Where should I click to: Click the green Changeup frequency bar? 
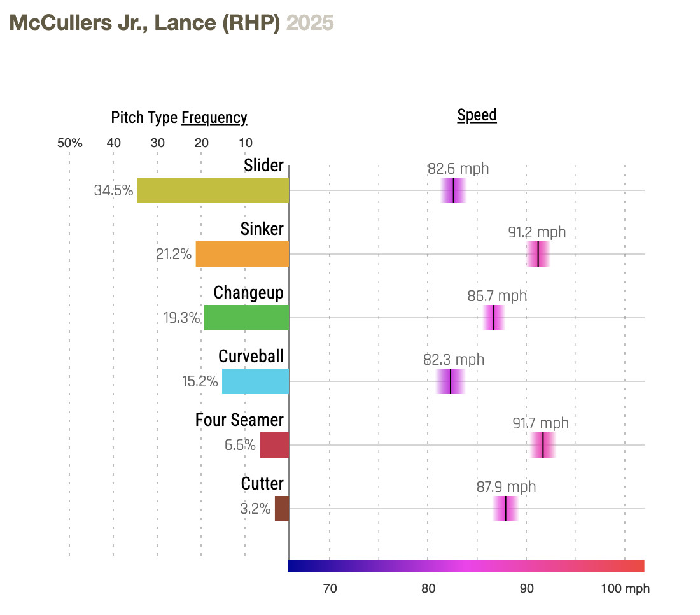click(246, 318)
